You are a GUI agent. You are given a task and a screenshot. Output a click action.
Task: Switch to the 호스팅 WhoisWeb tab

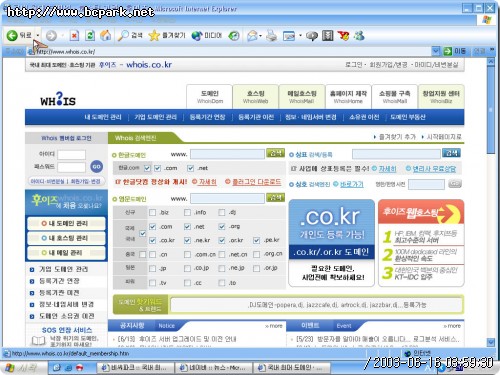pyautogui.click(x=255, y=96)
